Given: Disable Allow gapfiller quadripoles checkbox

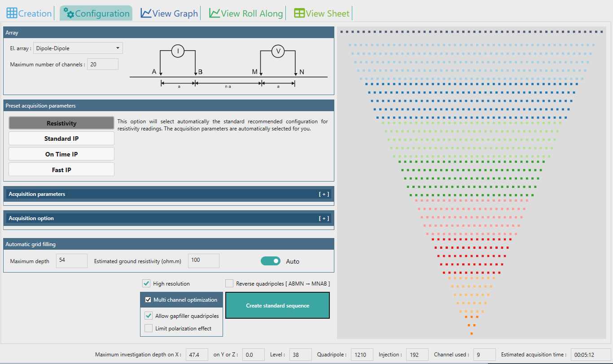Looking at the screenshot, I should [149, 316].
